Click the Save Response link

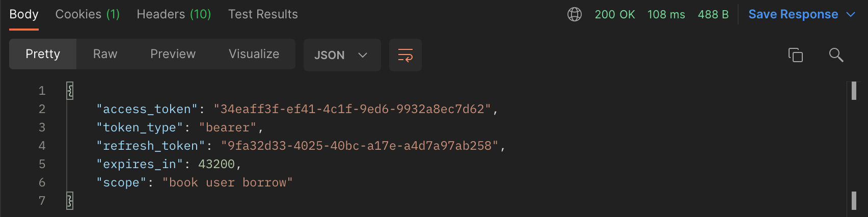coord(793,14)
